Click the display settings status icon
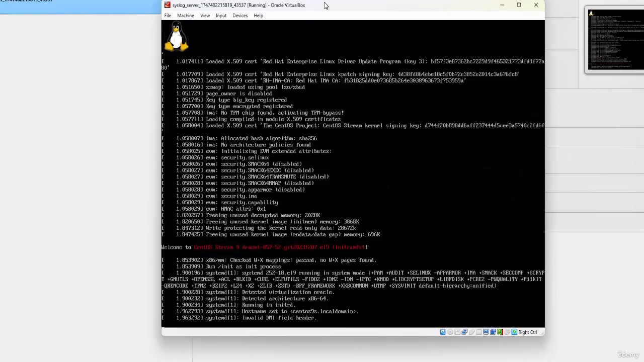Viewport: 644px width, 362px height. pos(486,332)
